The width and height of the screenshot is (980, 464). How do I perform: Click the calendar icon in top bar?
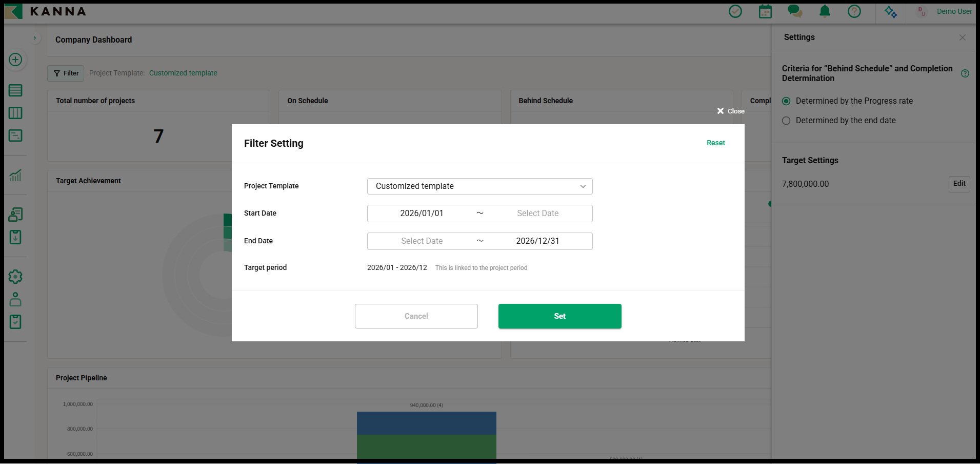[765, 11]
